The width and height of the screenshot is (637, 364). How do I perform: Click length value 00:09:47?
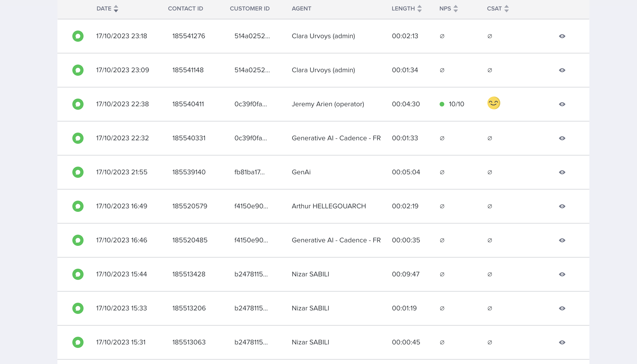click(406, 274)
